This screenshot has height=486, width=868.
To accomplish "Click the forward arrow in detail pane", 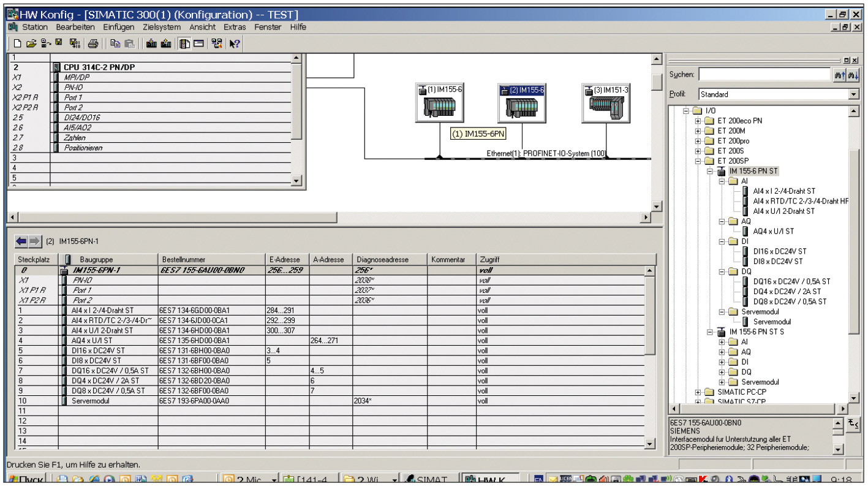I will (35, 241).
